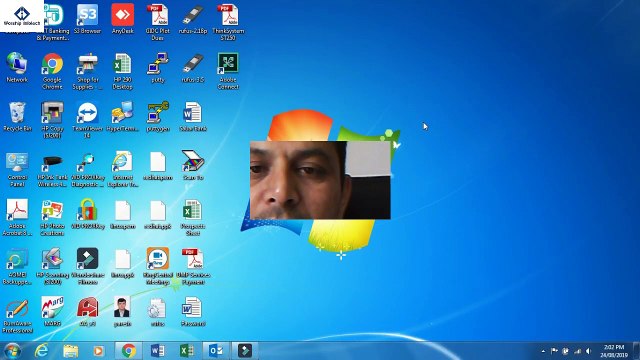Open the S3 Browser desktop shortcut
Viewport: 640px width, 360px height.
pos(87,19)
